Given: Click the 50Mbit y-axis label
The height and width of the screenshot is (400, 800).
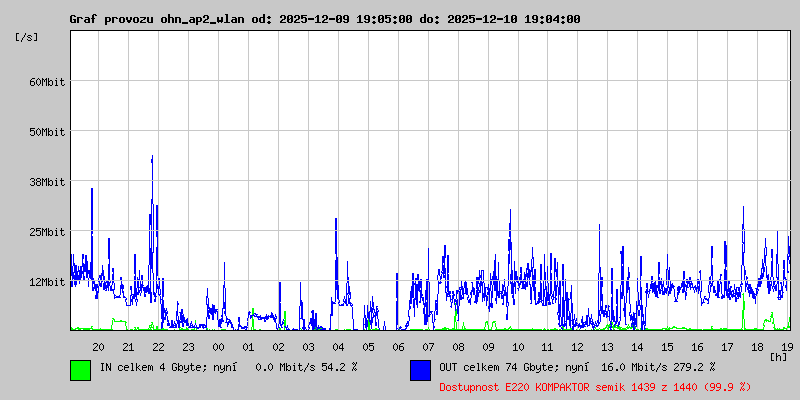Looking at the screenshot, I should (x=47, y=132).
